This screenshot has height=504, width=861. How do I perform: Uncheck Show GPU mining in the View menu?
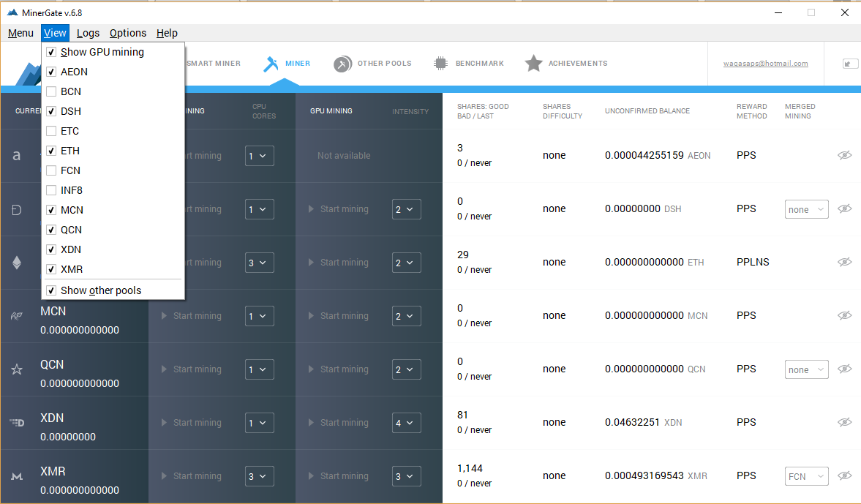[x=51, y=52]
